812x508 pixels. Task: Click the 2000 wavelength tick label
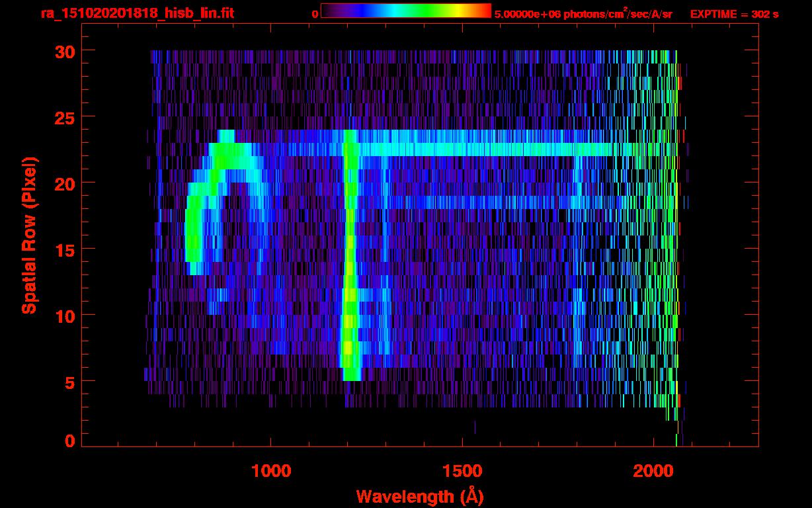pyautogui.click(x=653, y=470)
